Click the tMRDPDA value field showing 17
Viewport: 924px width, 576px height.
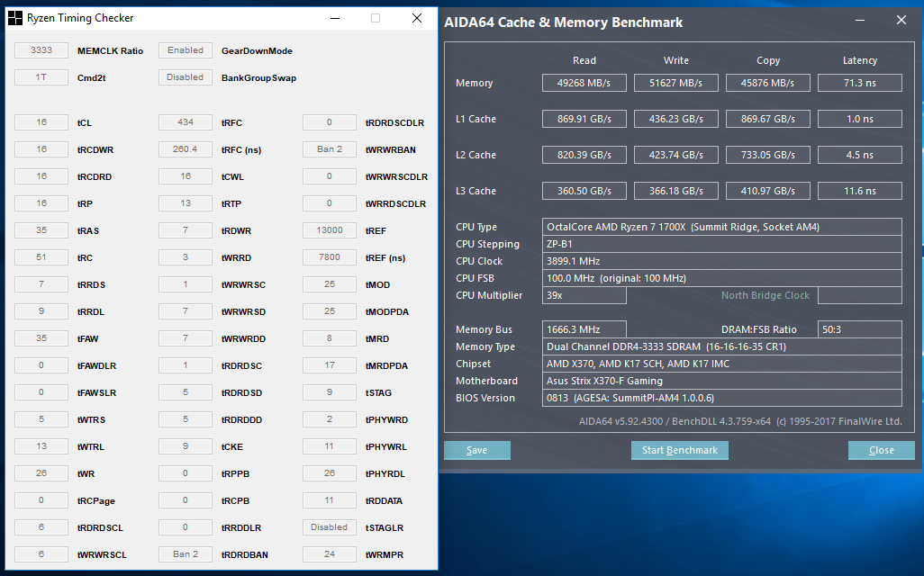pos(330,365)
